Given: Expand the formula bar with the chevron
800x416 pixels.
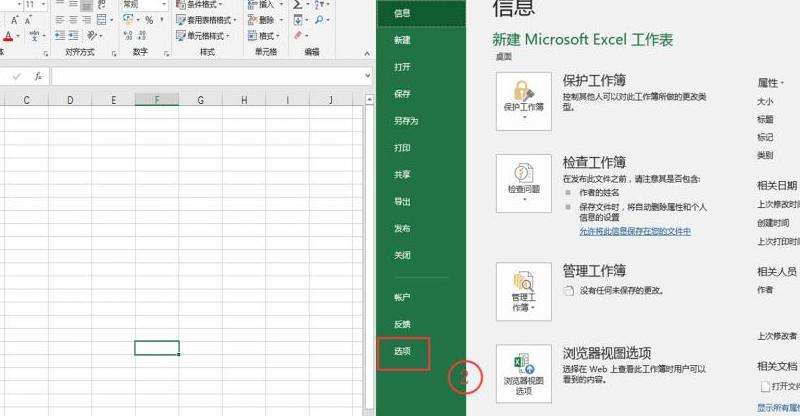Looking at the screenshot, I should click(x=367, y=76).
